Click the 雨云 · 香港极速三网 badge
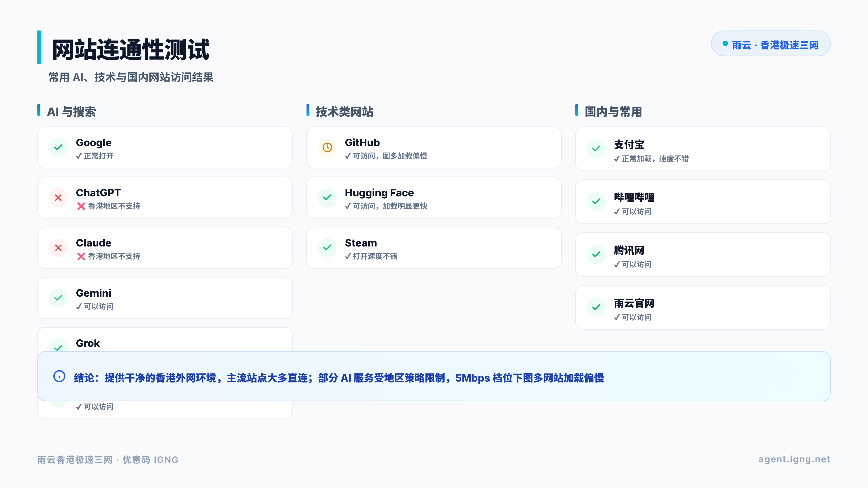This screenshot has height=488, width=868. pyautogui.click(x=770, y=44)
